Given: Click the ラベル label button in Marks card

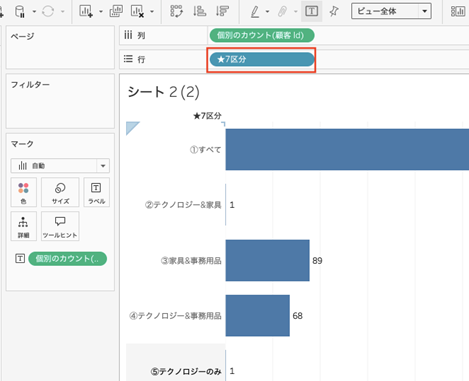Looking at the screenshot, I should click(x=96, y=192).
